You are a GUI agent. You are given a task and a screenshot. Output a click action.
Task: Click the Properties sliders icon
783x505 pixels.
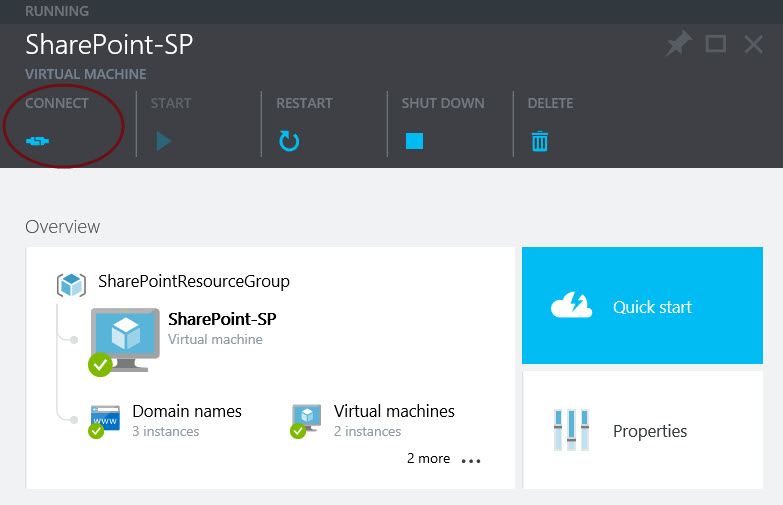point(571,430)
